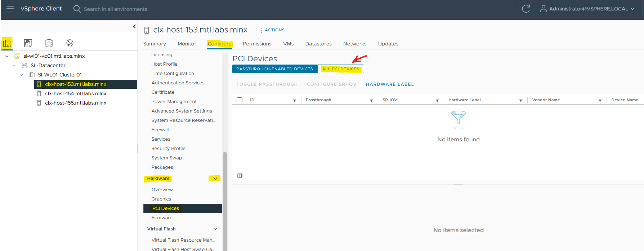This screenshot has height=251, width=644.
Task: Open the Hardware Overview page
Action: (x=162, y=190)
